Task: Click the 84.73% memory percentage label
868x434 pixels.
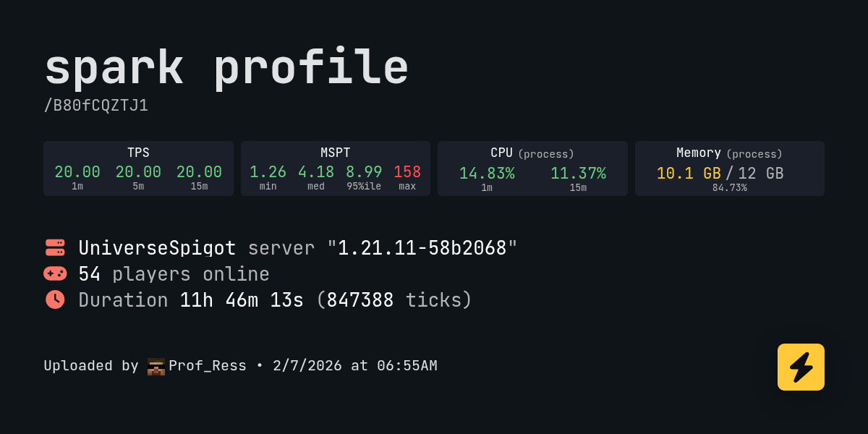Action: (729, 188)
